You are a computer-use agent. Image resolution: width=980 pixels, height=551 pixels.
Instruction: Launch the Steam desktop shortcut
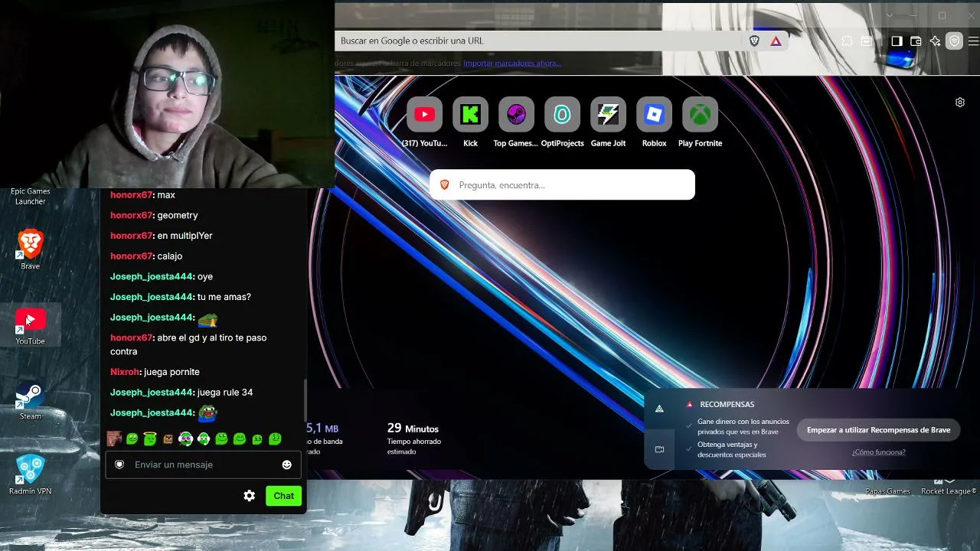30,399
